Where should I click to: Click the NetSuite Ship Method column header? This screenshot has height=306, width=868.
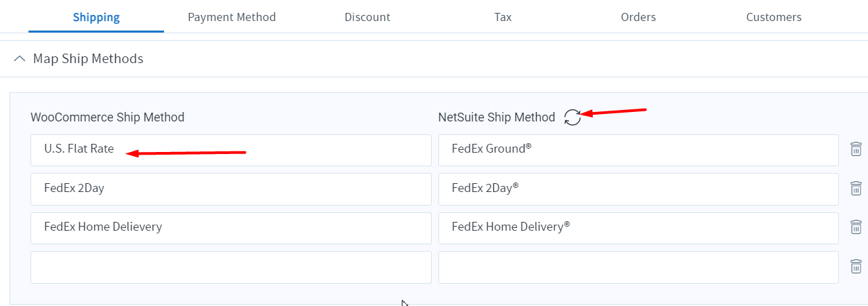click(497, 117)
